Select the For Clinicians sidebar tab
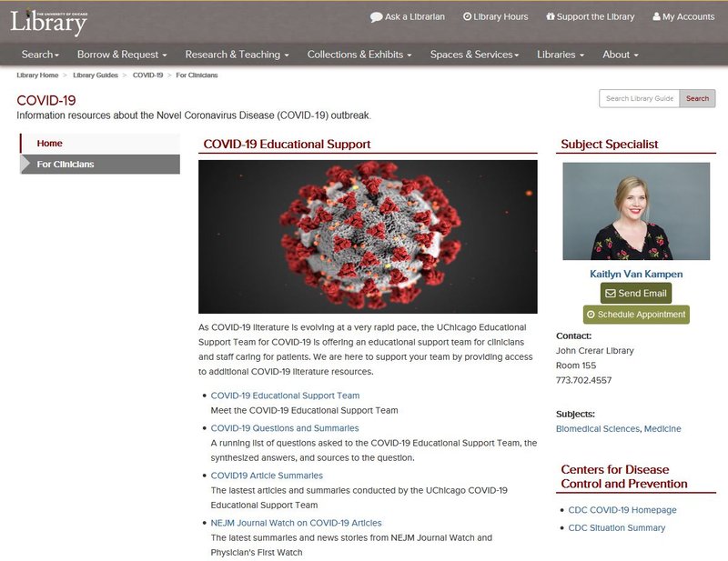This screenshot has height=561, width=728. 100,165
